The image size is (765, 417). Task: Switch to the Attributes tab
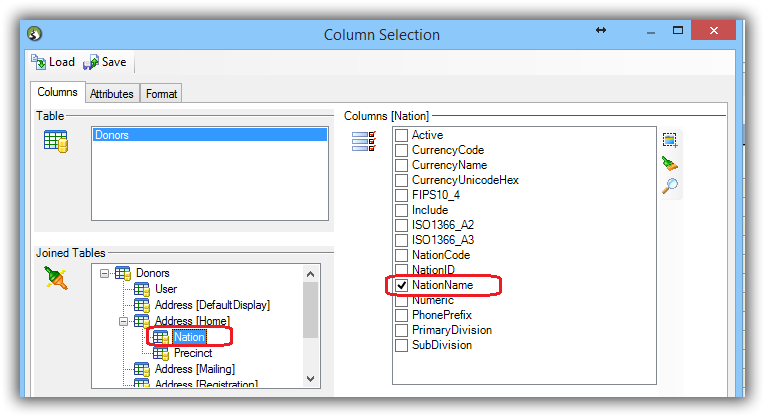click(x=111, y=94)
